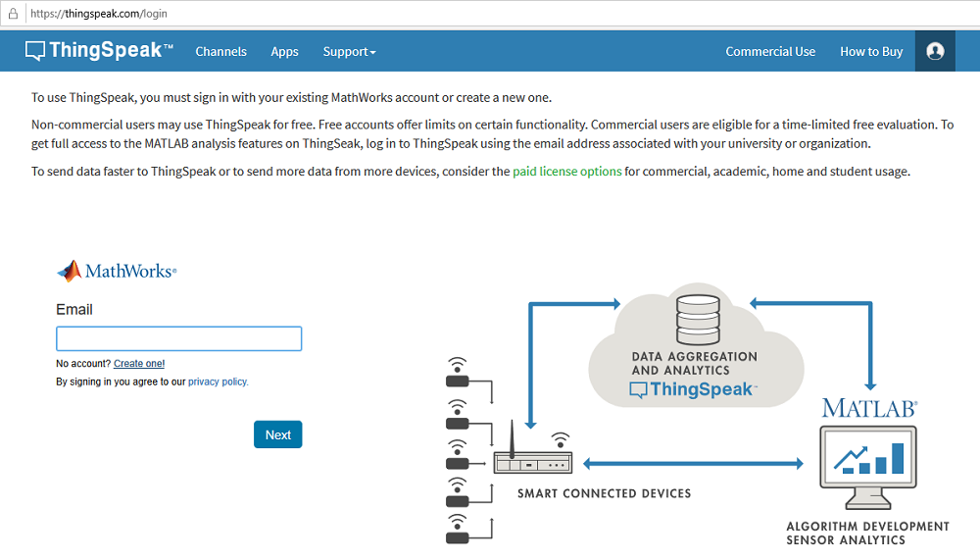The image size is (980, 560).
Task: Click the ThingSpeak logo inside the cloud
Action: click(x=693, y=389)
